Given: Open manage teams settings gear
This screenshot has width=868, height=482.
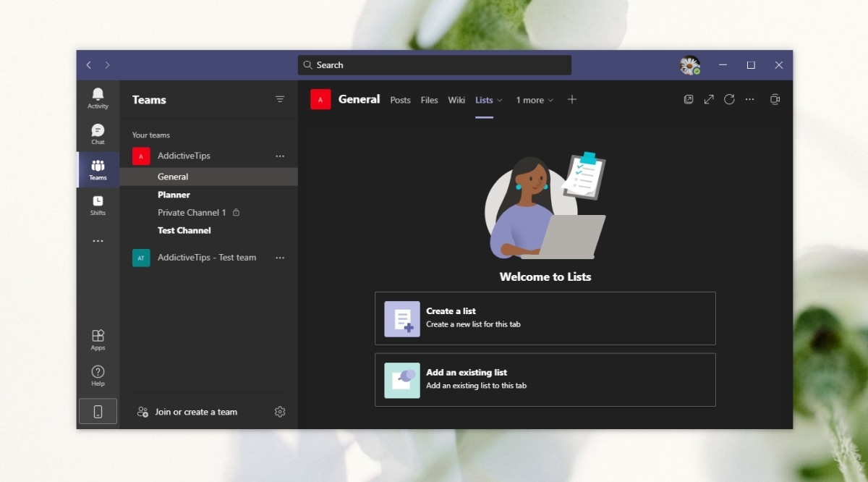Looking at the screenshot, I should [x=280, y=412].
